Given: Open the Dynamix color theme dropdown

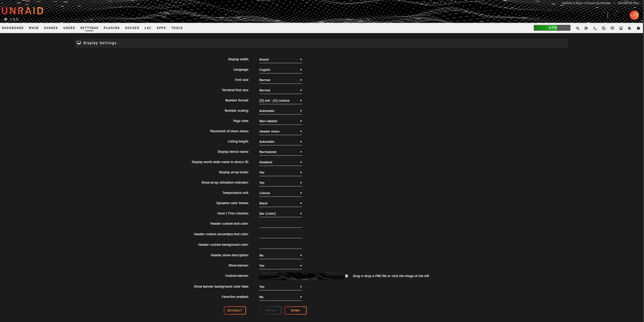Looking at the screenshot, I should [281, 204].
